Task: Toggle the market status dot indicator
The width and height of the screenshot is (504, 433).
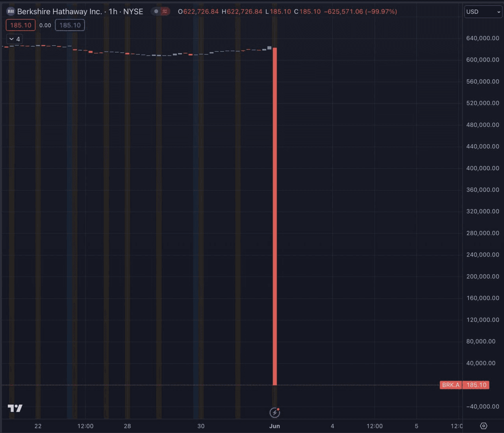Action: (x=156, y=11)
